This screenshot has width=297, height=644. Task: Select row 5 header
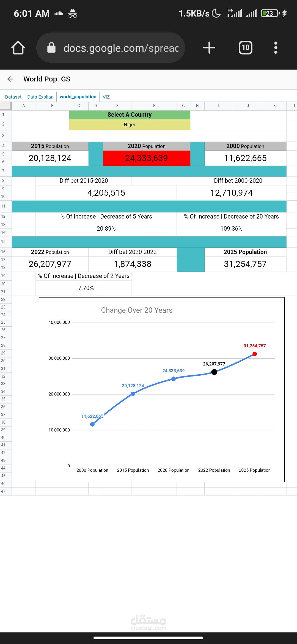click(x=3, y=154)
